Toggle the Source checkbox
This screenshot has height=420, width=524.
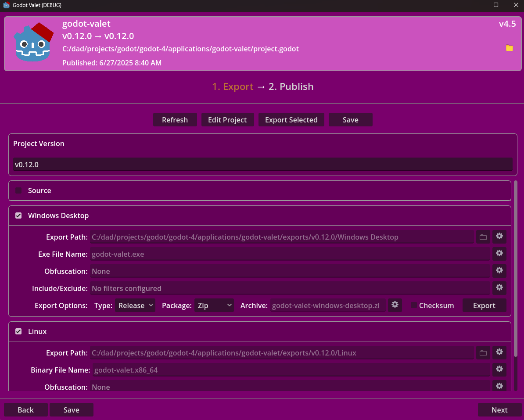pos(18,190)
